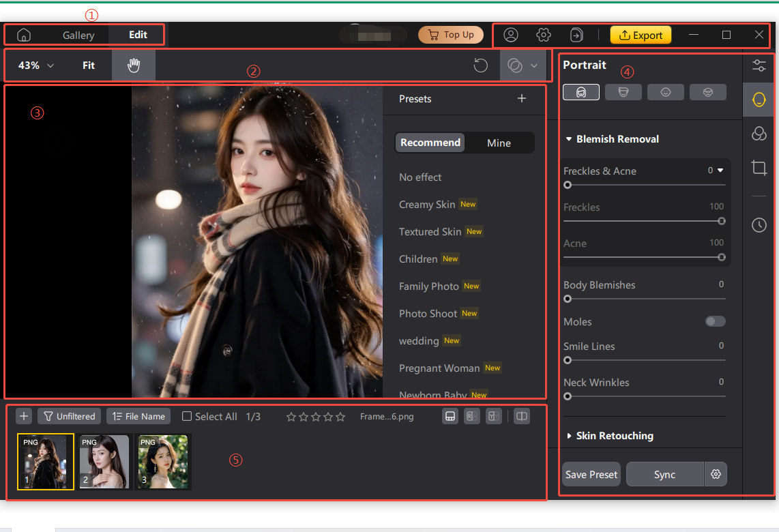Open the 43% zoom level dropdown
Viewport: 779px width, 532px height.
coord(33,65)
